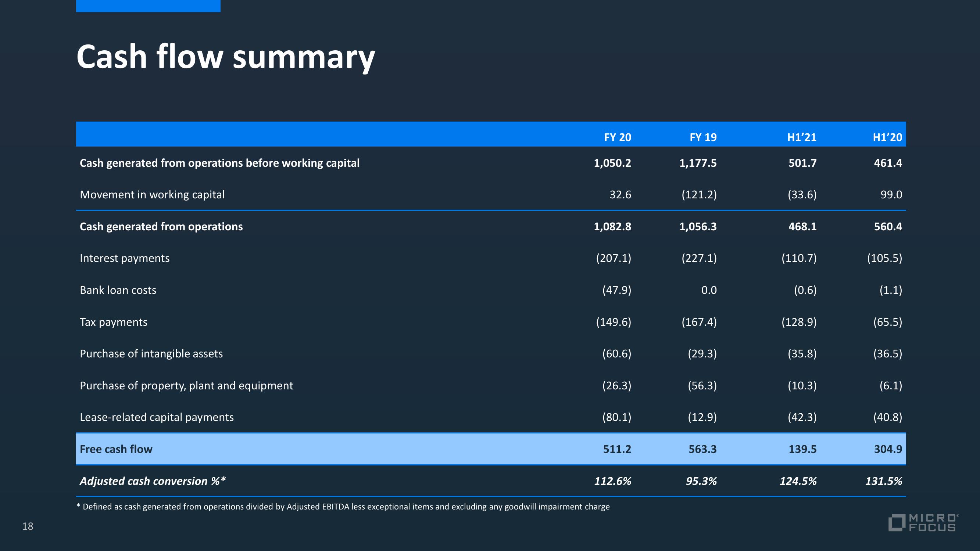This screenshot has height=551, width=980.
Task: Select the FY 20 column header
Action: pos(618,137)
